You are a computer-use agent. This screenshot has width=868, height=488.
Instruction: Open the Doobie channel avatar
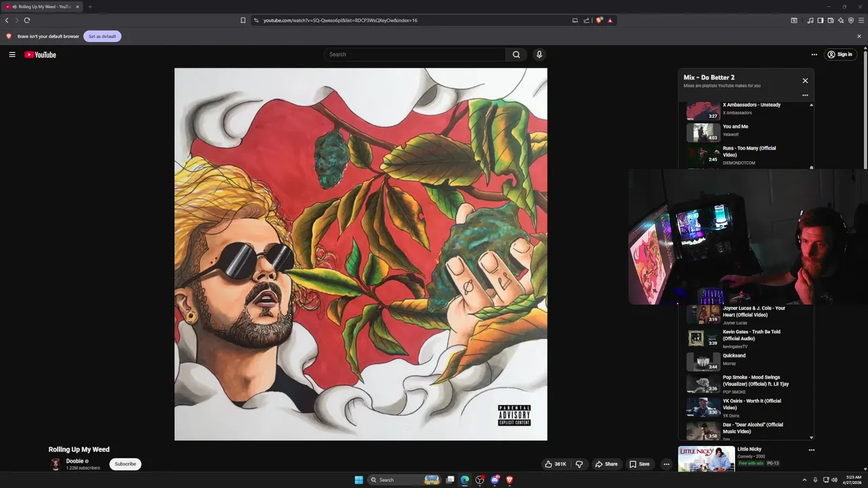coord(56,464)
